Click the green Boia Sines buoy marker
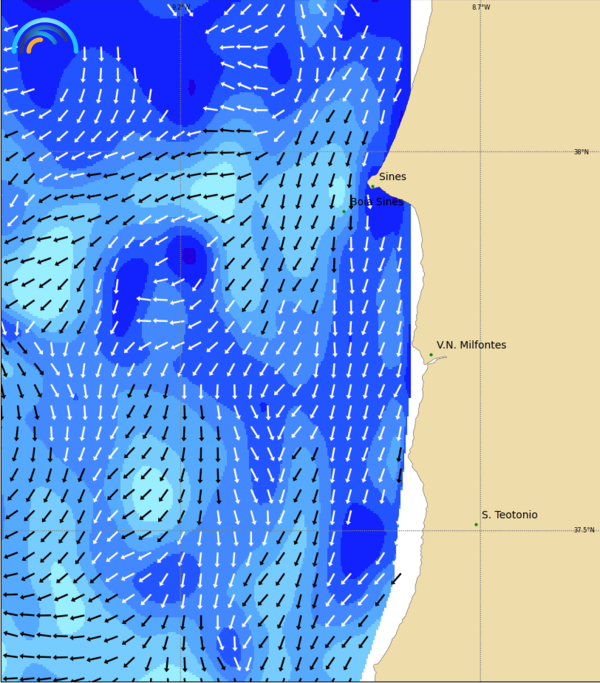This screenshot has height=683, width=600. (x=344, y=211)
